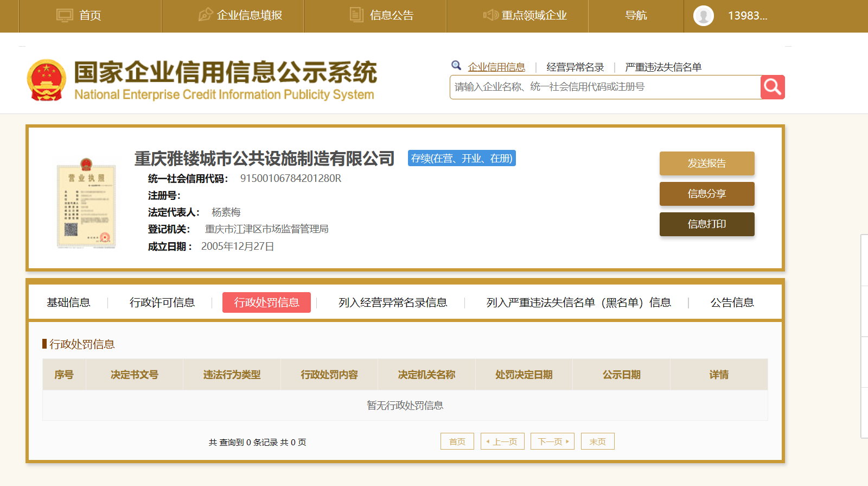Image resolution: width=868 pixels, height=486 pixels.
Task: Focus the enterprise name search input
Action: (605, 87)
